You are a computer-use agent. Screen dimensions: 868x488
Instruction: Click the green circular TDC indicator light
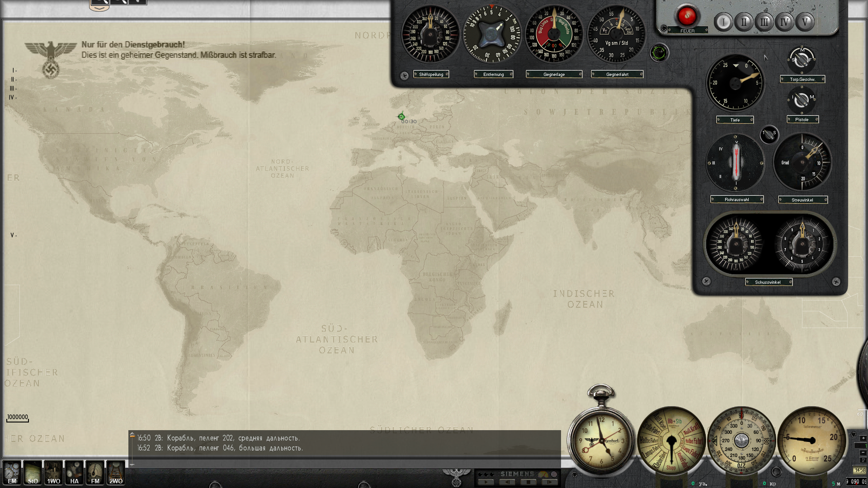pos(659,53)
